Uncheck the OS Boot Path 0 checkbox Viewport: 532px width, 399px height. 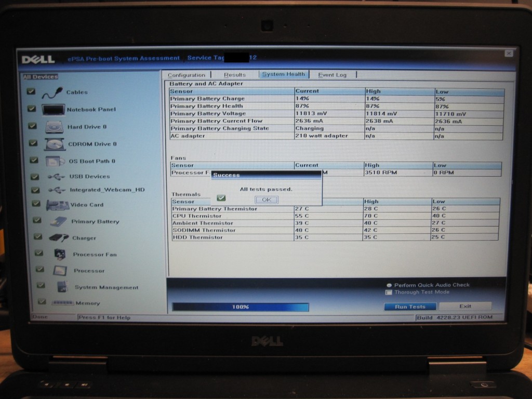coord(34,160)
